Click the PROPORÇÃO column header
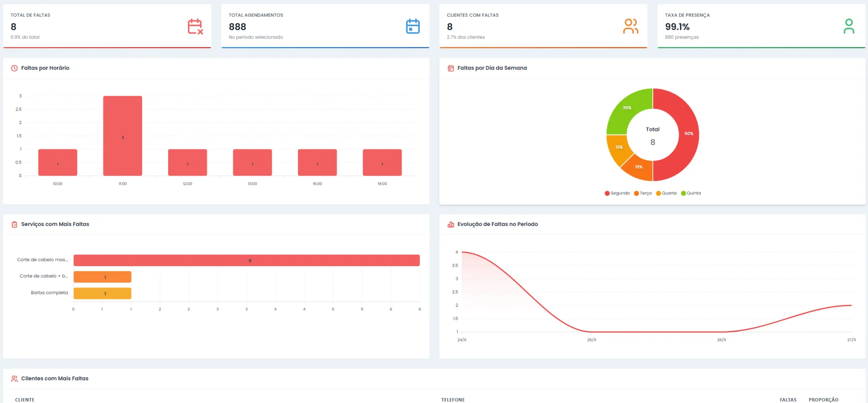Image resolution: width=868 pixels, height=403 pixels. (x=823, y=400)
